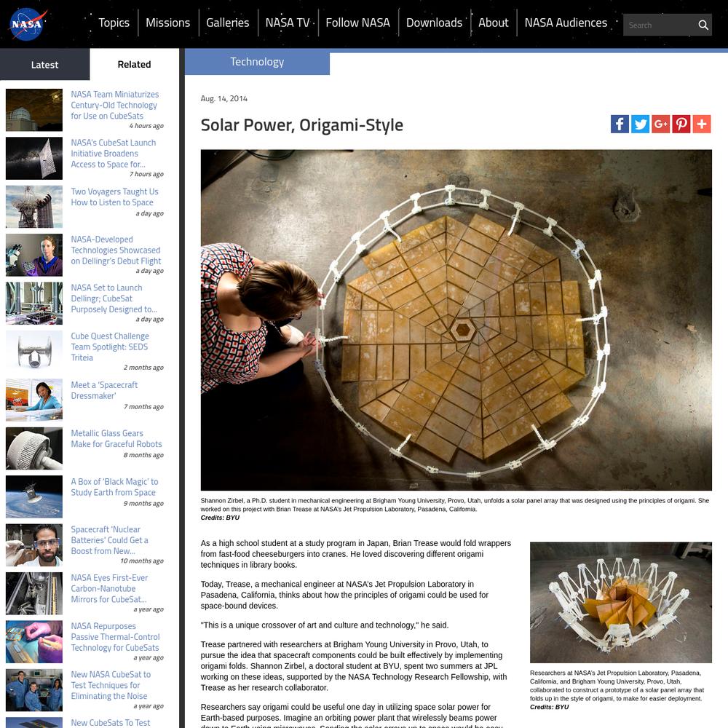
Task: Click thumbnail for Carbon-Nanotube Mirrors article
Action: [x=34, y=593]
